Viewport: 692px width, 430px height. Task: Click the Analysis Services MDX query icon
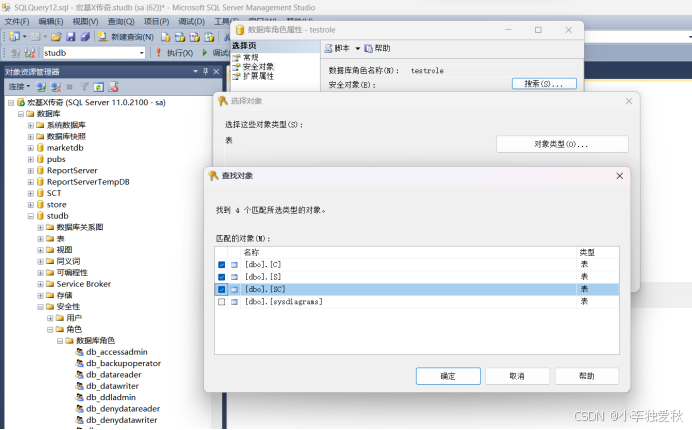coord(180,37)
